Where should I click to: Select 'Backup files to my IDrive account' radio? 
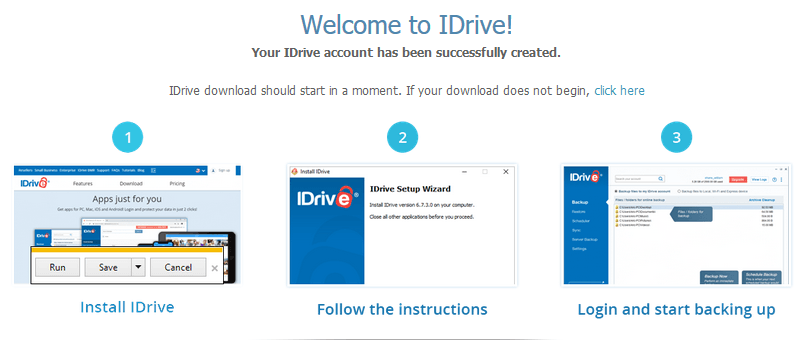tap(616, 191)
